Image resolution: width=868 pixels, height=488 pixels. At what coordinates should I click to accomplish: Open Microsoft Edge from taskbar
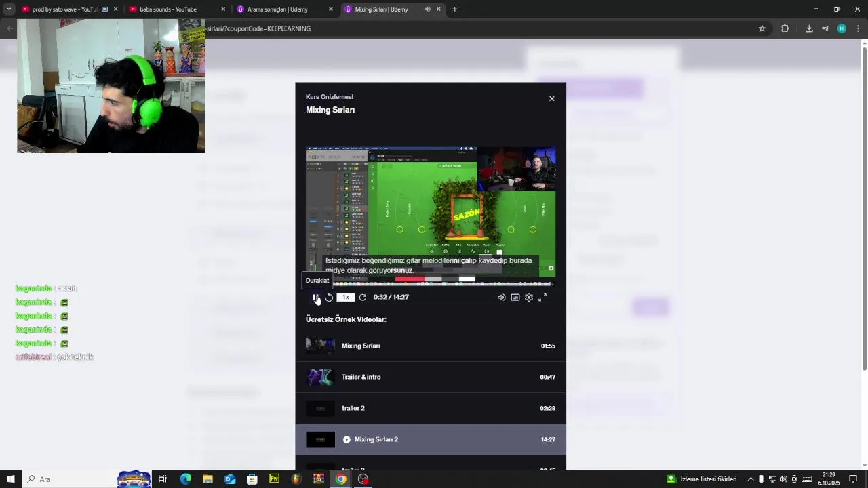click(186, 479)
